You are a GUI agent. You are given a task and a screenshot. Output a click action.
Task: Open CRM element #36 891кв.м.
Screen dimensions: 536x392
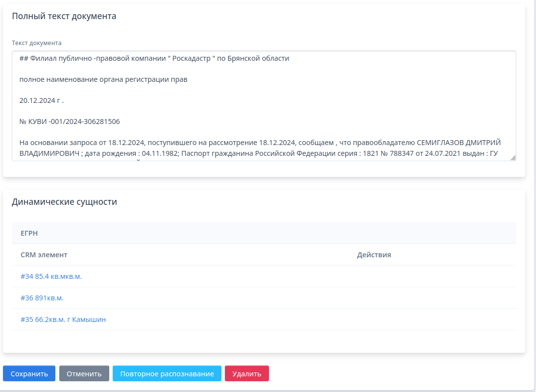42,298
